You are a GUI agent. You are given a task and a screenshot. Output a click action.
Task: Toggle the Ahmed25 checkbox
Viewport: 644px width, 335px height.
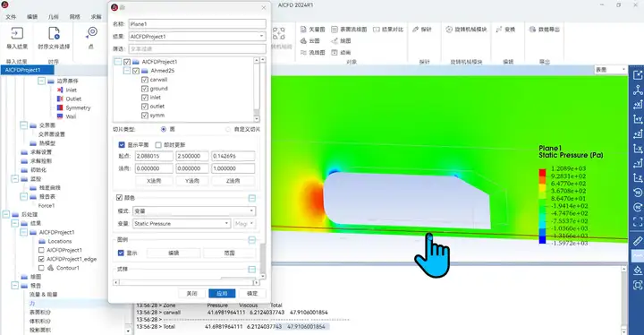point(136,71)
